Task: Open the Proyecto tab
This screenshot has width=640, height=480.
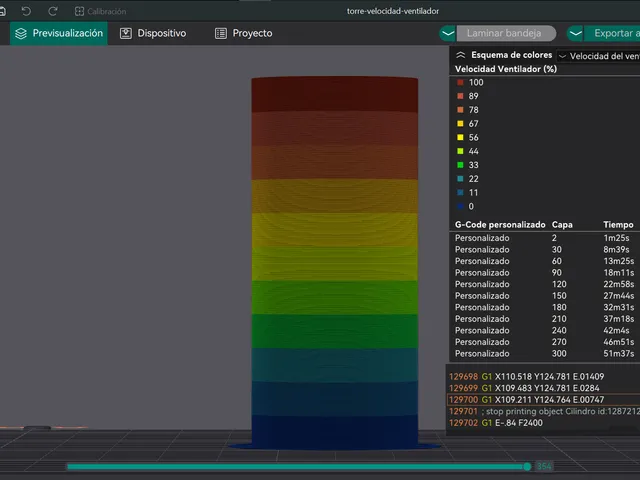Action: tap(244, 33)
